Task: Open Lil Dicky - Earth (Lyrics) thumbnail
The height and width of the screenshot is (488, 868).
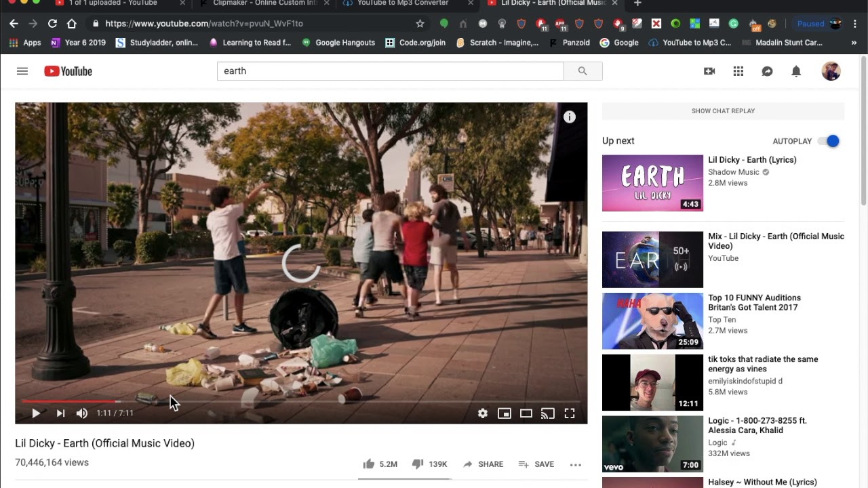Action: (652, 183)
